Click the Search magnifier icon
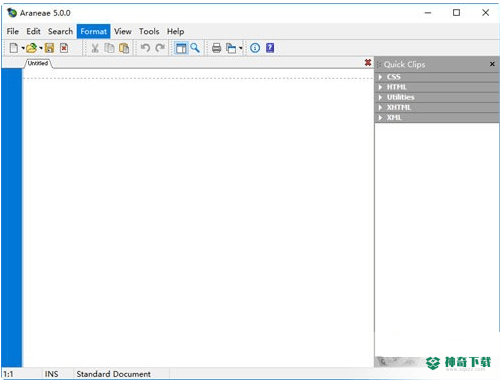The width and height of the screenshot is (500, 381). click(195, 48)
